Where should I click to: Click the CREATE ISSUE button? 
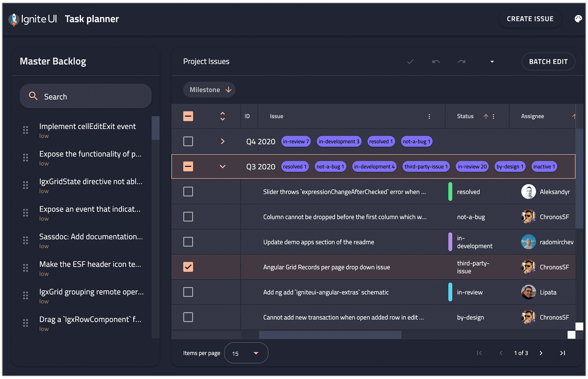point(530,19)
